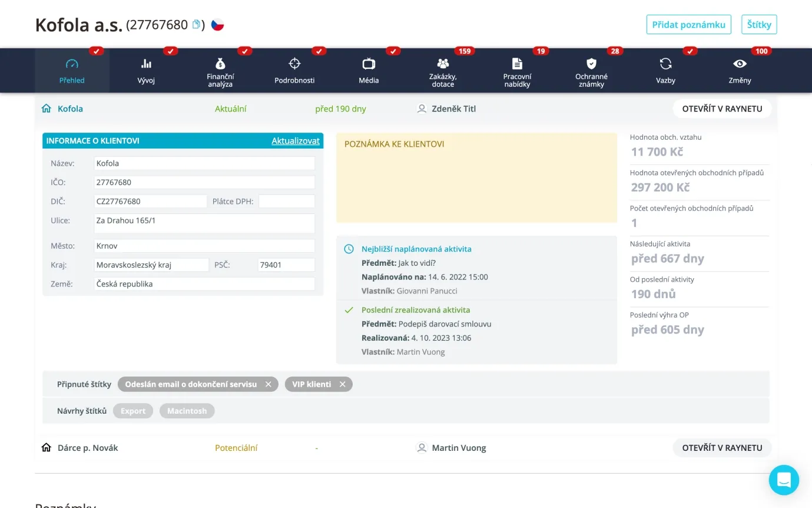
Task: Add the suggested Export tag
Action: 133,411
